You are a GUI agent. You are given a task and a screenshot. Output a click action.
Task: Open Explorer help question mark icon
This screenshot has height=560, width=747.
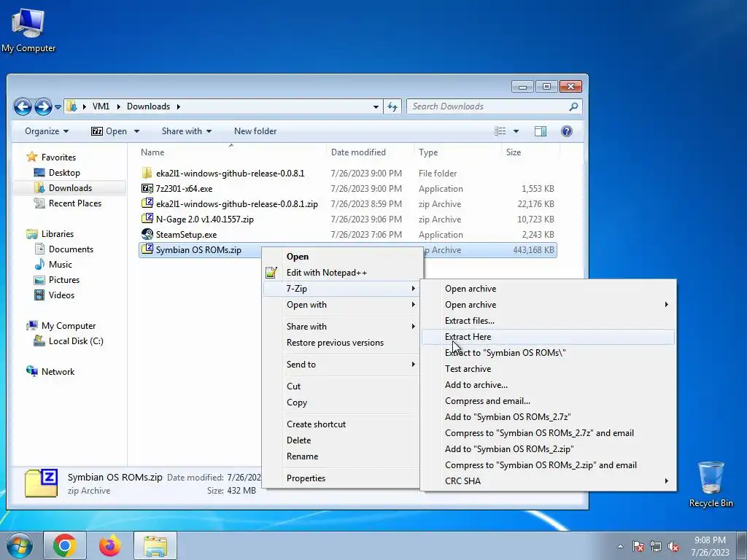(x=566, y=131)
